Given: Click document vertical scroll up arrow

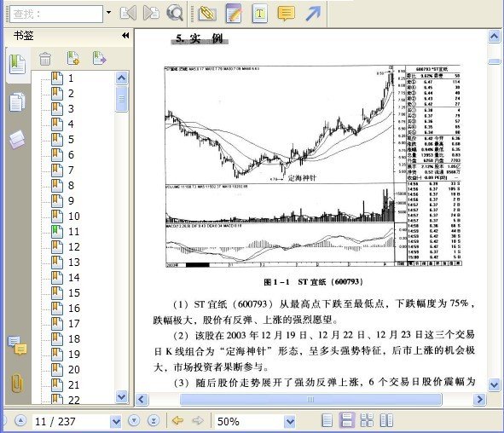Looking at the screenshot, I should [495, 36].
